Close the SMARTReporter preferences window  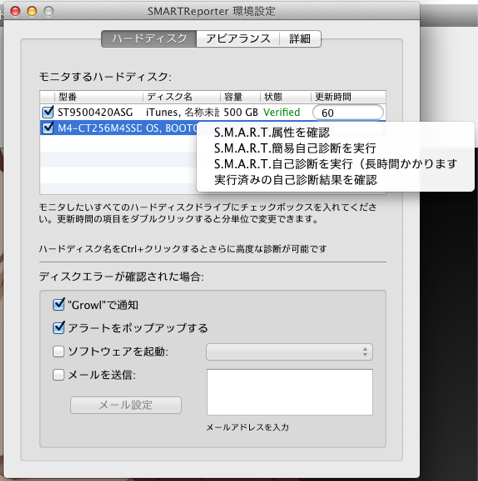coord(15,11)
